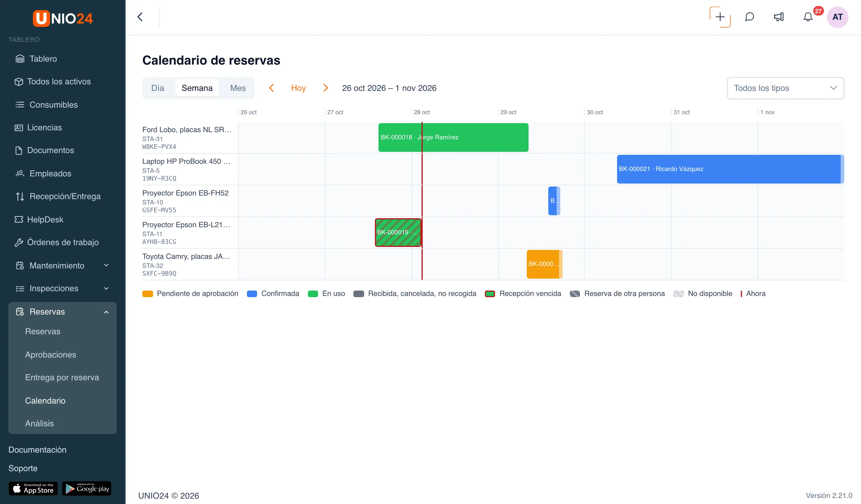Go back with the left arrow

(140, 17)
